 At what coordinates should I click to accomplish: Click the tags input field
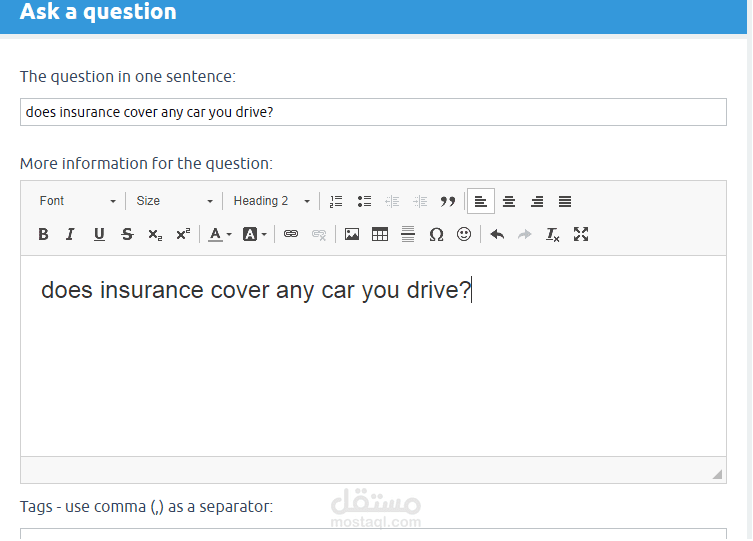(x=373, y=534)
